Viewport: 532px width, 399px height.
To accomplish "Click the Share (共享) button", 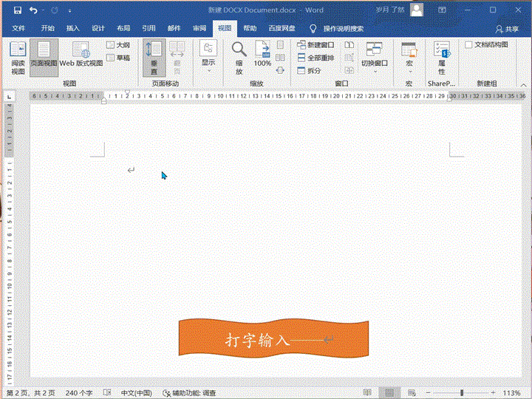I will pyautogui.click(x=507, y=28).
